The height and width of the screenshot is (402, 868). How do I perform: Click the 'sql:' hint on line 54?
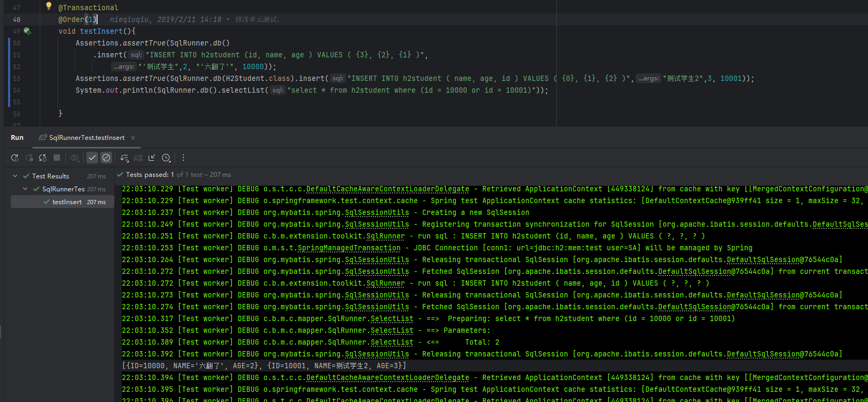[277, 90]
